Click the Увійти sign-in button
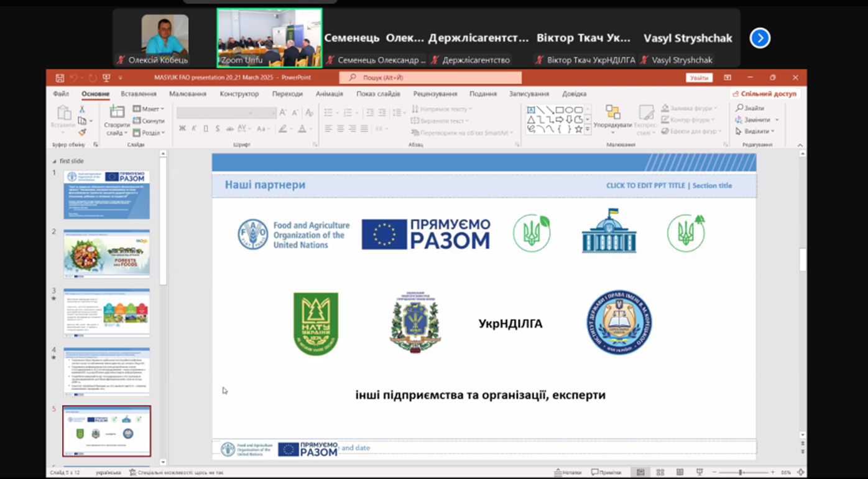 (x=699, y=78)
